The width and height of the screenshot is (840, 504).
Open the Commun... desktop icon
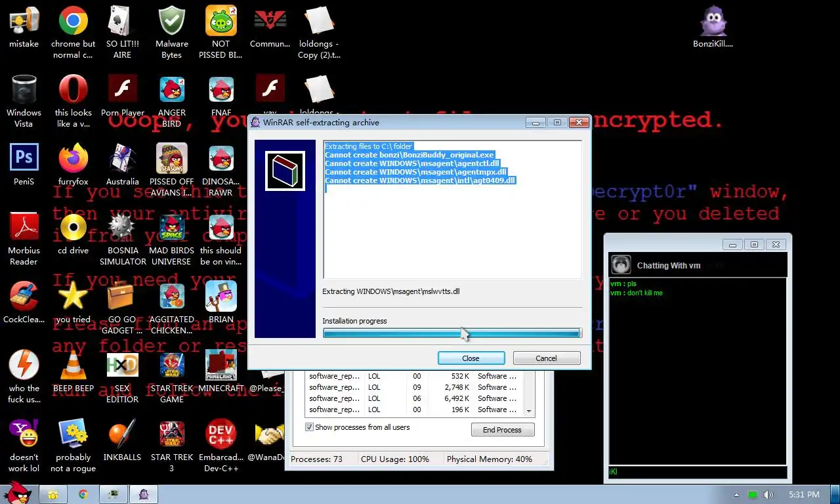(270, 27)
